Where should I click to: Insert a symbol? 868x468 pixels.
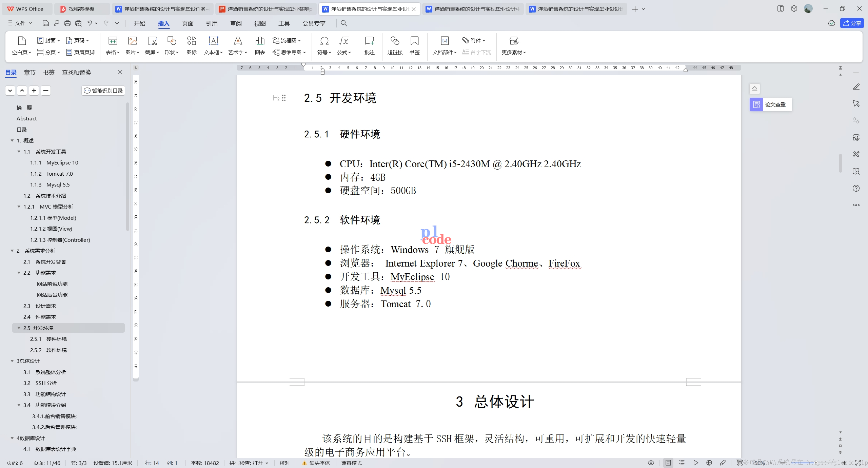point(324,46)
